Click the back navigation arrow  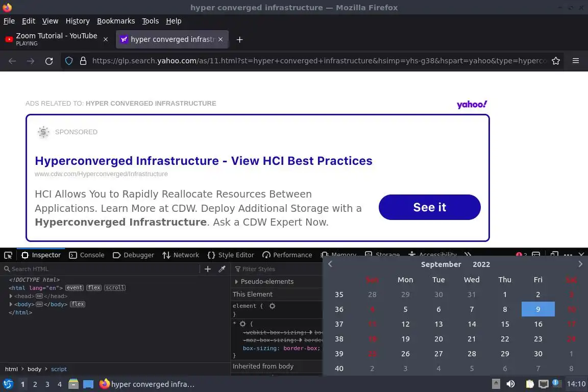coord(12,61)
